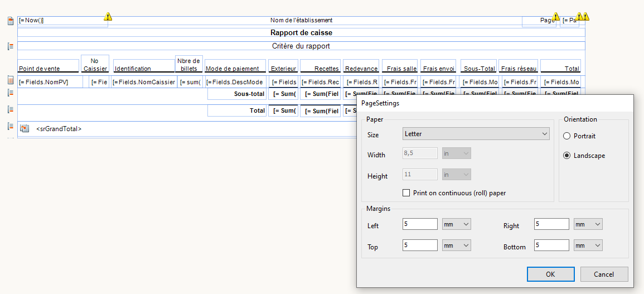The width and height of the screenshot is (644, 294).
Task: Cancel the PageSettings dialog
Action: coord(604,274)
